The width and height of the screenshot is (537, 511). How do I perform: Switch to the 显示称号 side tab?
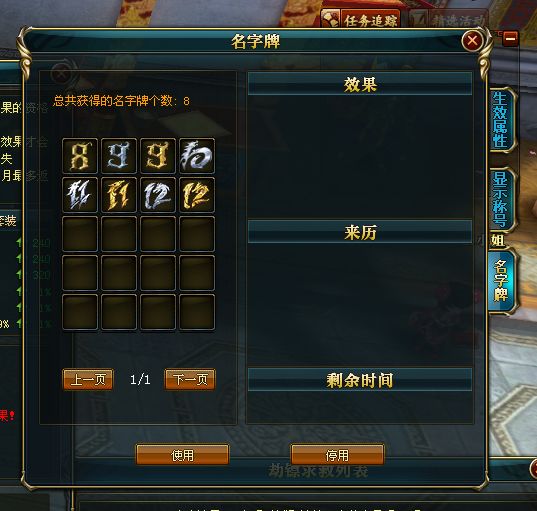(x=501, y=199)
